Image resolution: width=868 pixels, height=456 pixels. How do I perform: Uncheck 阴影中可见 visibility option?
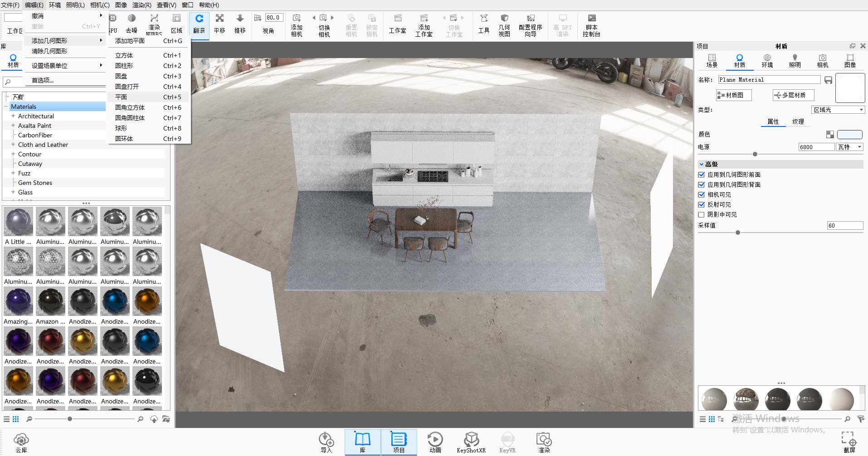coord(701,214)
